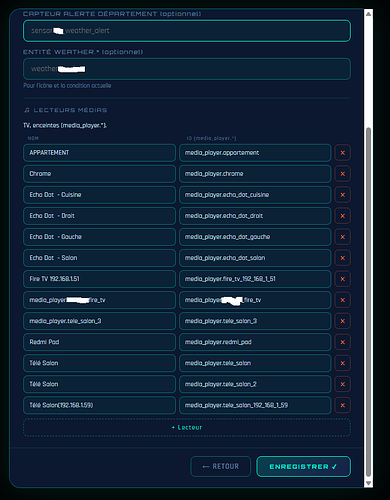Remove the Echo Dot - Cuisine row
The height and width of the screenshot is (500, 390).
coord(342,195)
